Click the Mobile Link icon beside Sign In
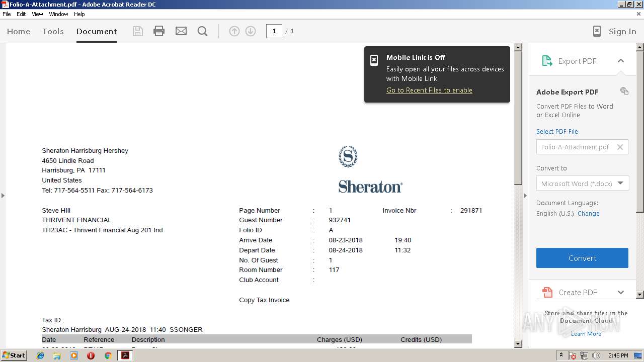The width and height of the screenshot is (644, 362). point(597,31)
